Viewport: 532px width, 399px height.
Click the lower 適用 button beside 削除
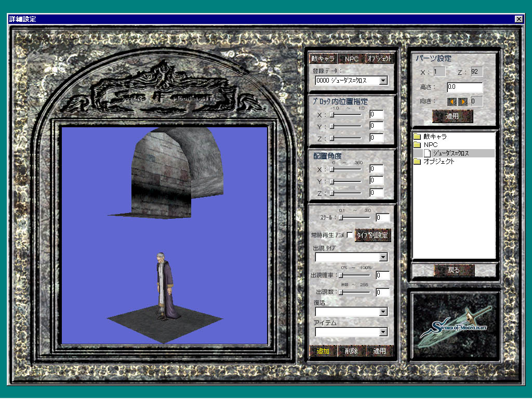[380, 351]
